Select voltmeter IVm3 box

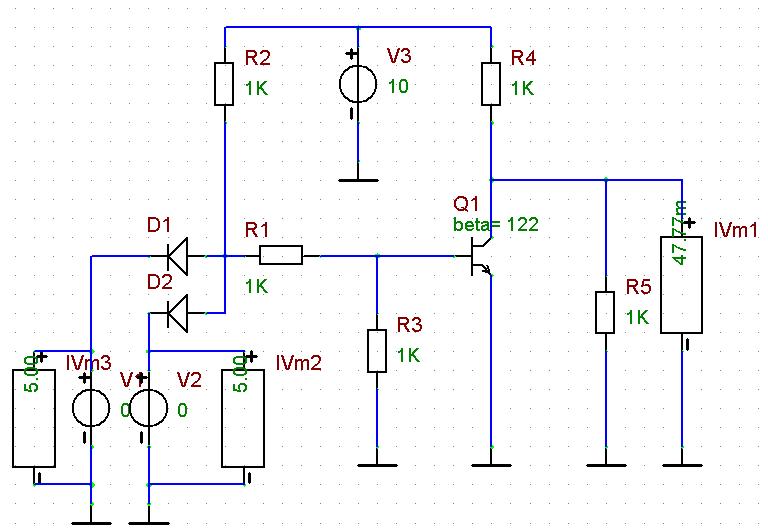click(x=34, y=418)
